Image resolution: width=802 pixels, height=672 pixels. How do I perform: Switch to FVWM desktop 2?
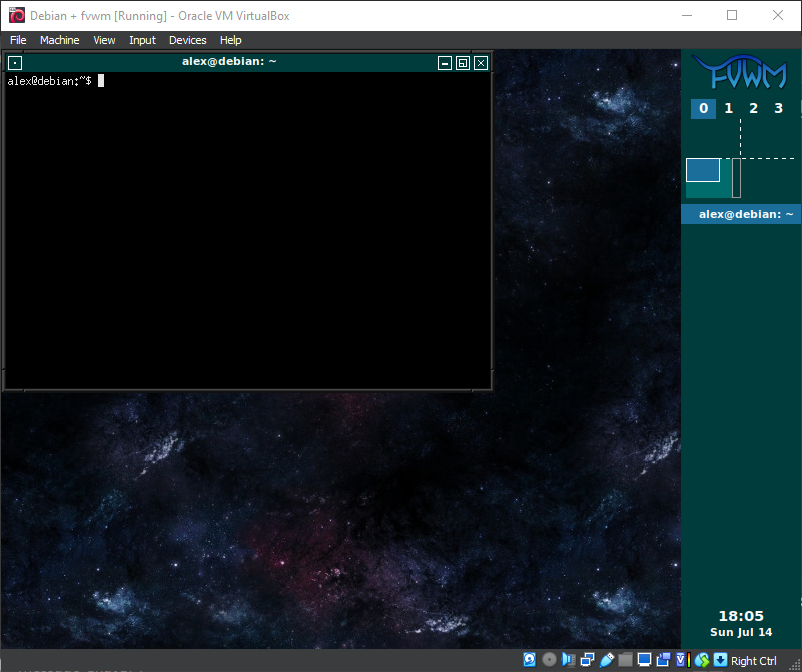pyautogui.click(x=754, y=108)
